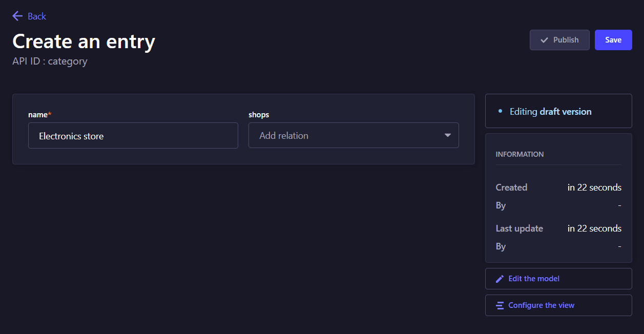Image resolution: width=644 pixels, height=334 pixels.
Task: Click the blue dot before Editing draft version
Action: (500, 111)
